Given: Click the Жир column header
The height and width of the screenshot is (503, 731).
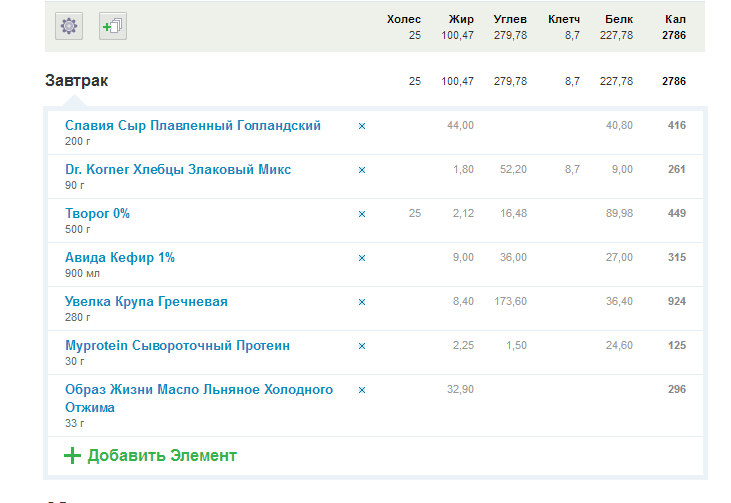Looking at the screenshot, I should pos(461,20).
